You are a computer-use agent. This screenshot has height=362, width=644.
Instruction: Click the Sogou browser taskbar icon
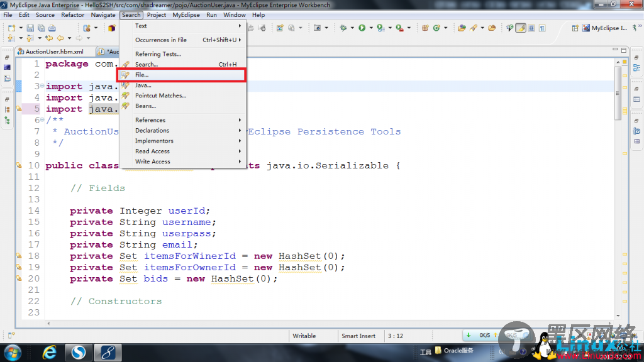[x=78, y=353]
